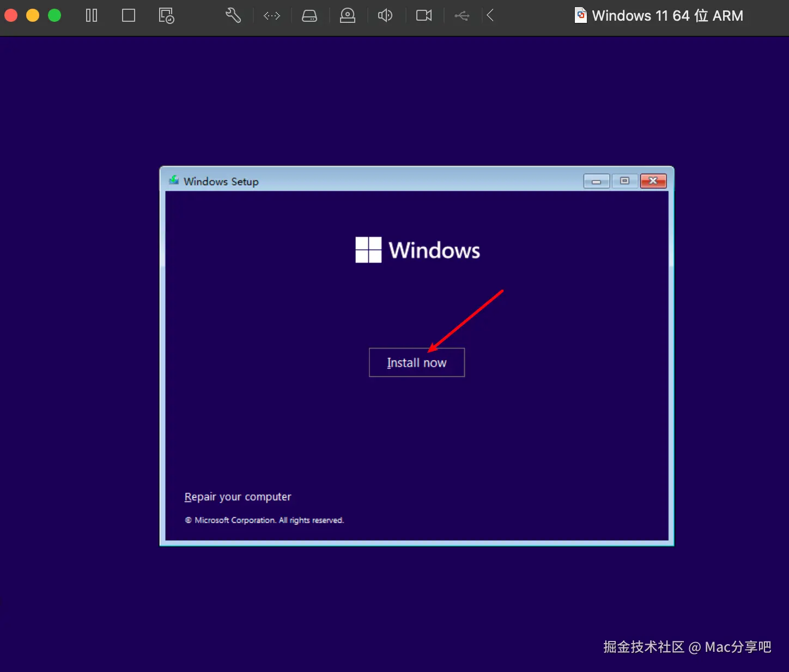This screenshot has width=789, height=672.
Task: Open the USB devices icon
Action: coord(462,16)
